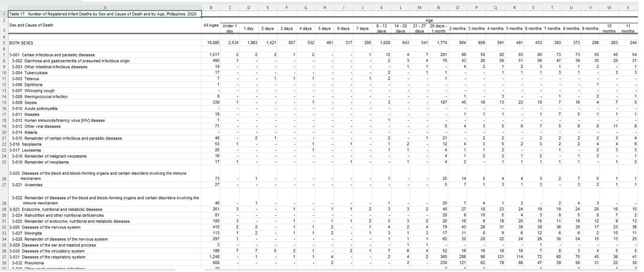Click the '3-006 Diphtheria' label
The width and height of the screenshot is (644, 272).
point(28,85)
